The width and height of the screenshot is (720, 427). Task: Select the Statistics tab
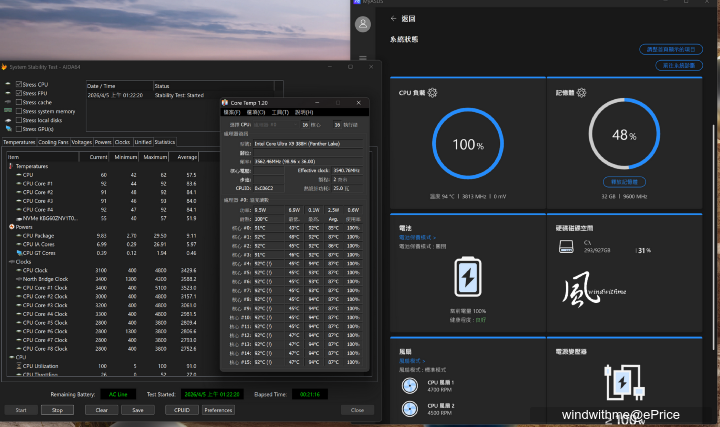(165, 142)
